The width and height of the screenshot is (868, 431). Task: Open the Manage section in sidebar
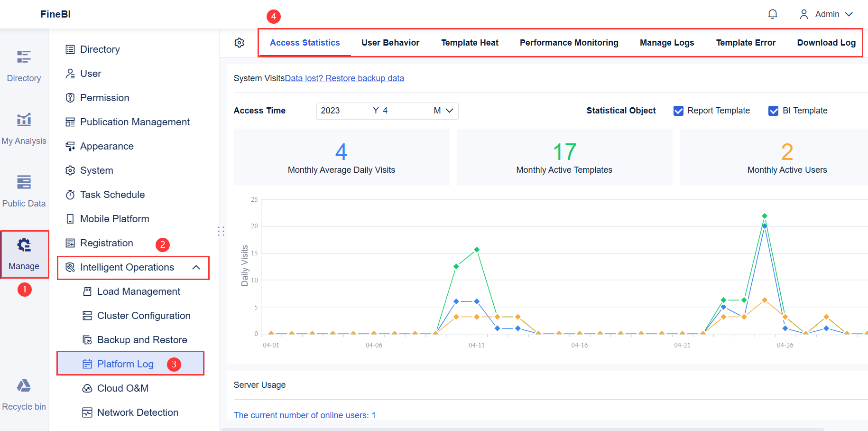click(24, 254)
